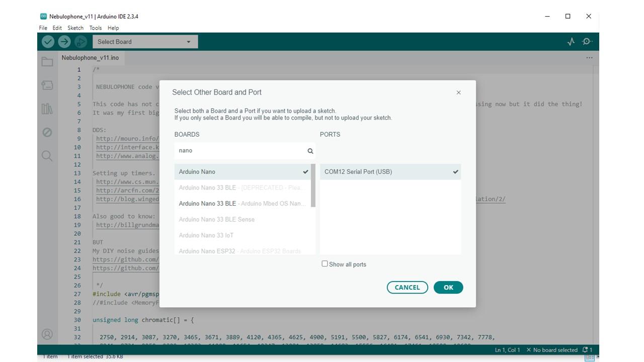Toggle the Show all ports checkbox
This screenshot has width=644, height=362.
pos(325,264)
